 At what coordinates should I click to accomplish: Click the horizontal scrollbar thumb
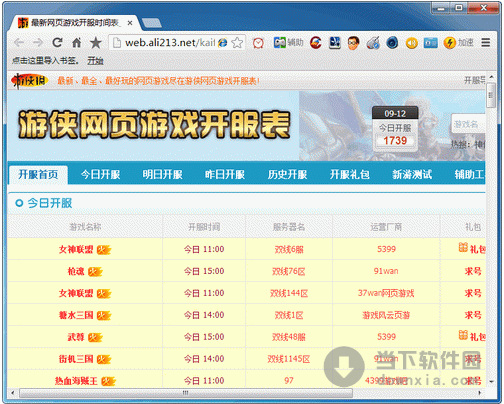tap(186, 393)
